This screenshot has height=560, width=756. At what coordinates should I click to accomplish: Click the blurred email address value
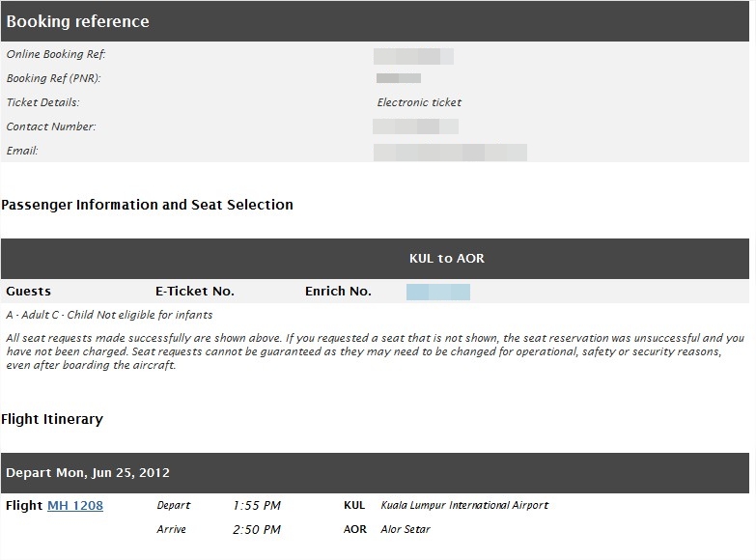[x=450, y=152]
